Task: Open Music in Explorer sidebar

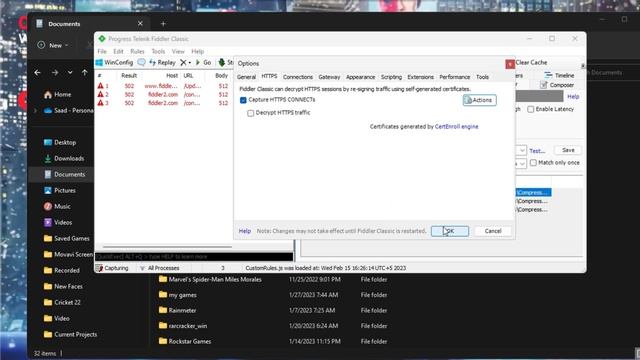Action: (x=57, y=207)
